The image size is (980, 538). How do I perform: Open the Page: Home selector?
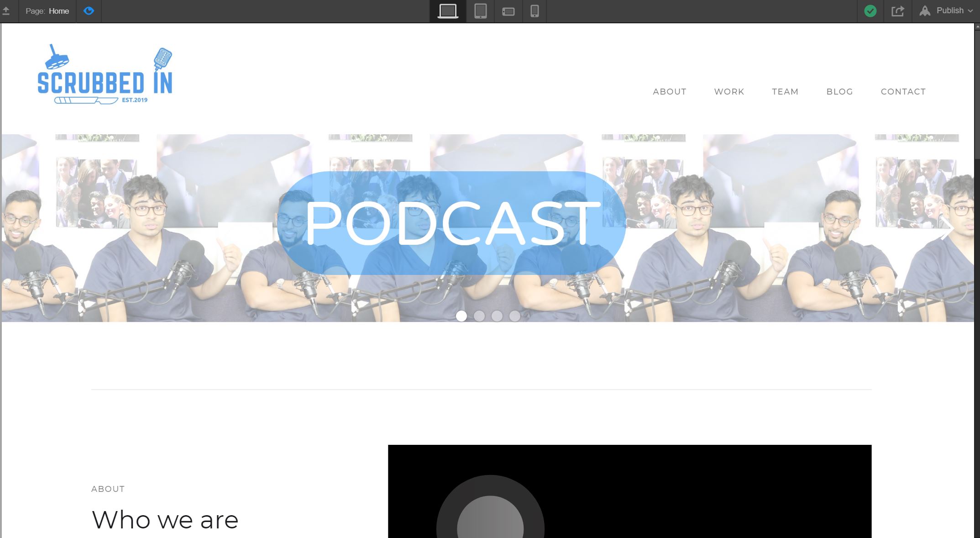coord(47,11)
